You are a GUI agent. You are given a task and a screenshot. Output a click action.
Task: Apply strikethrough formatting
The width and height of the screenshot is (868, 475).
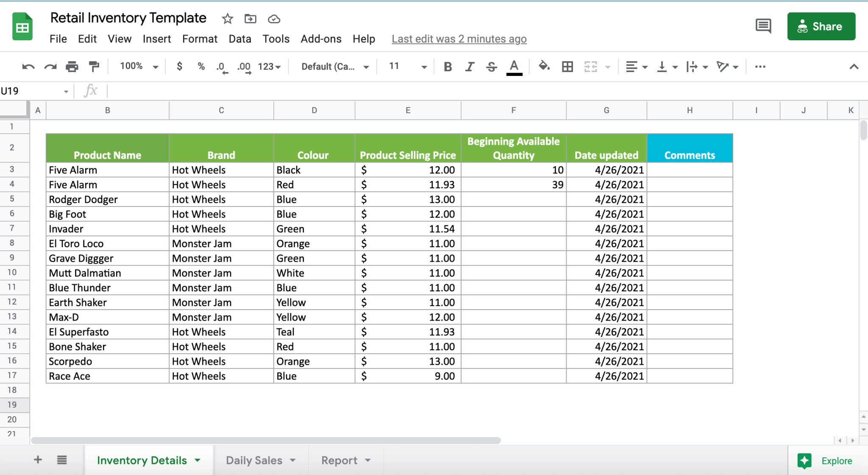click(491, 66)
